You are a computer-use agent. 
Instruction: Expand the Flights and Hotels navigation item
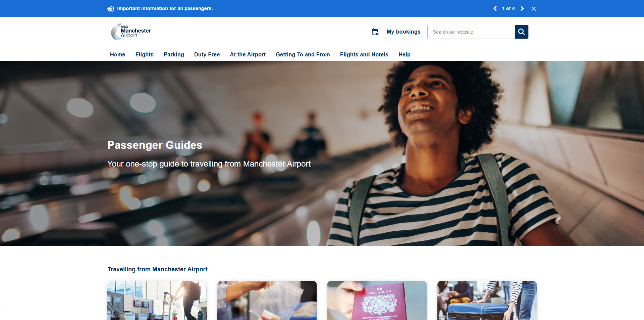click(364, 54)
